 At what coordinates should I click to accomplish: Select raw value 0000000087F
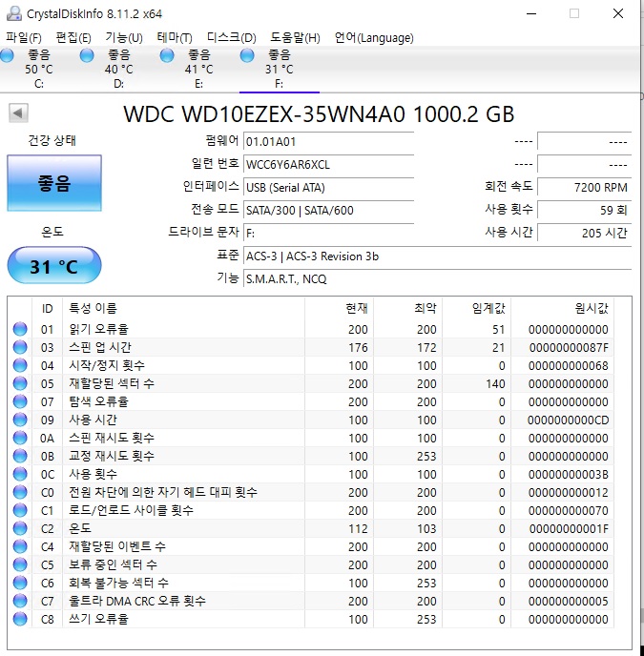569,348
